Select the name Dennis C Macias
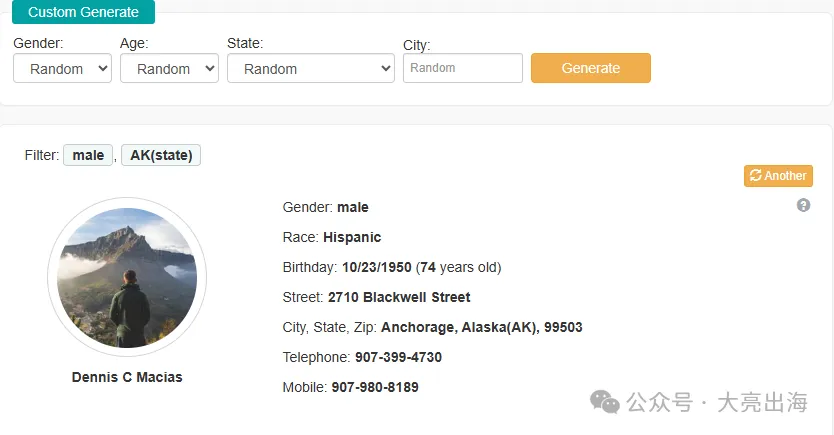Image resolution: width=834 pixels, height=435 pixels. pos(127,377)
